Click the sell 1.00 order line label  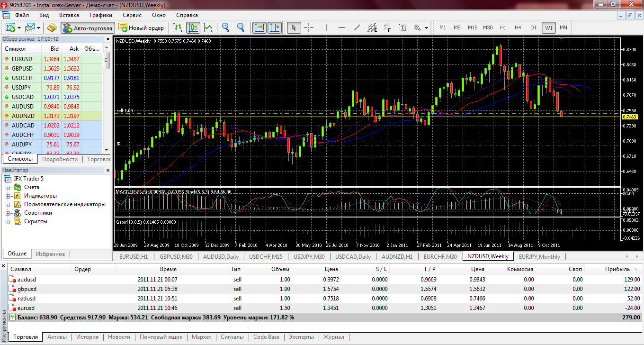125,110
